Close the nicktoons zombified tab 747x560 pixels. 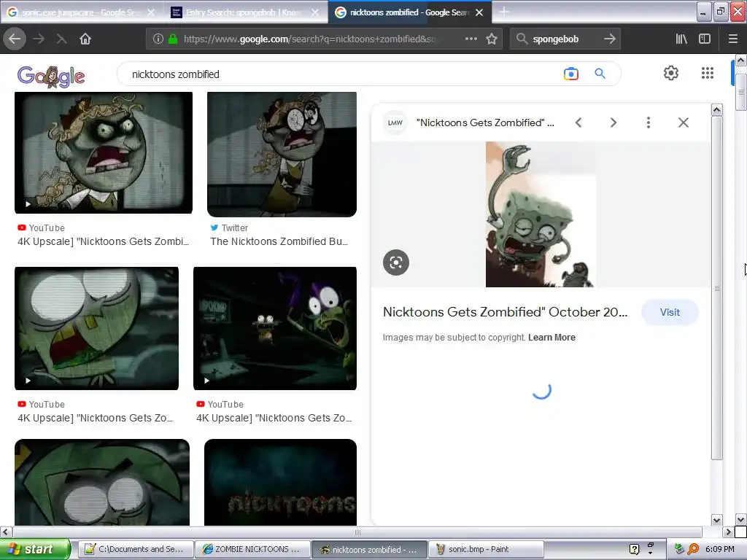click(479, 12)
